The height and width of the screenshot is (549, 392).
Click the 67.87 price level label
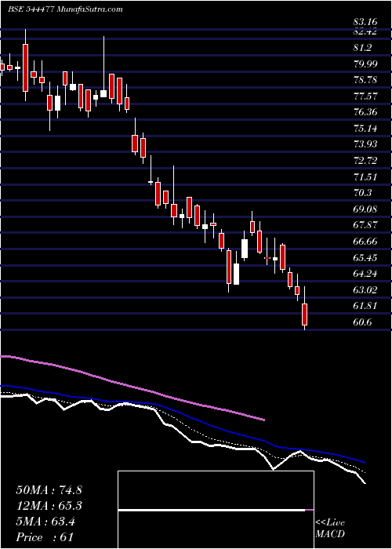(x=365, y=225)
